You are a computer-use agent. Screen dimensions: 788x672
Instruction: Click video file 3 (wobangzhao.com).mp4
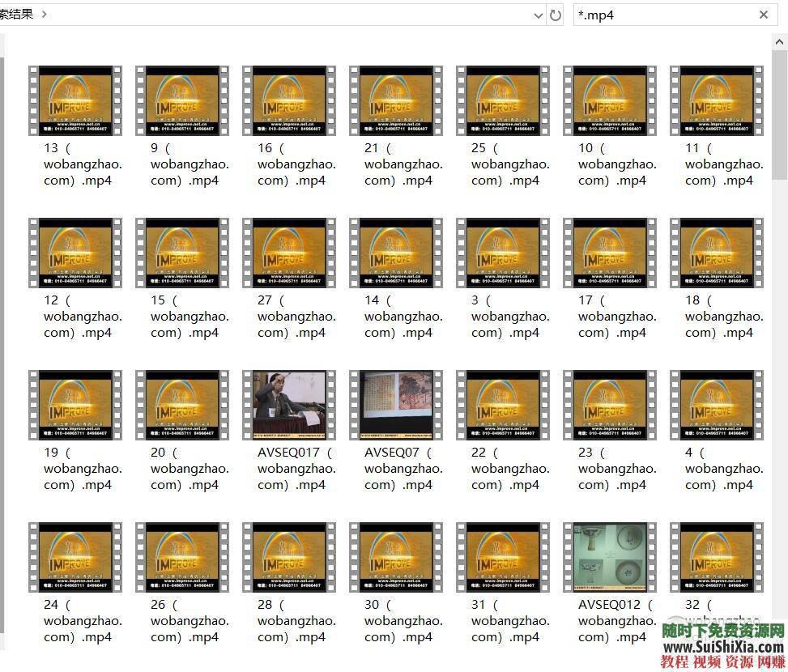[503, 253]
